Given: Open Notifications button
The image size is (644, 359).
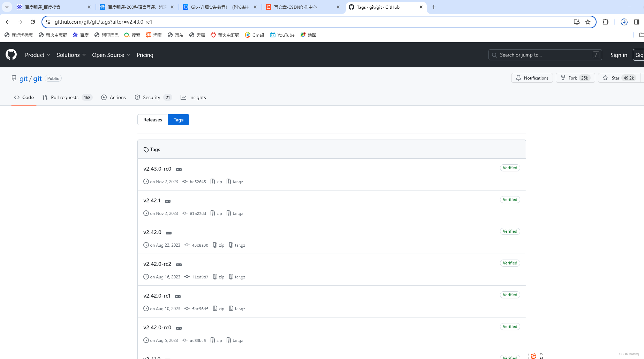Looking at the screenshot, I should point(532,78).
